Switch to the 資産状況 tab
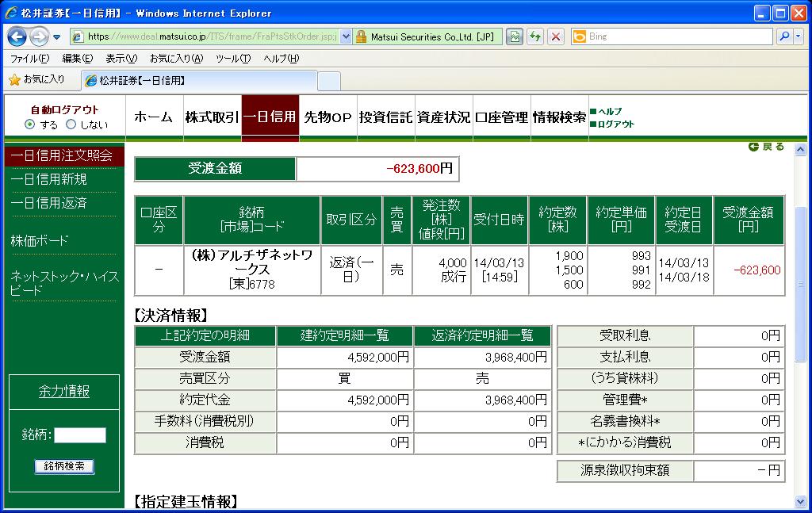812x513 pixels. tap(443, 117)
